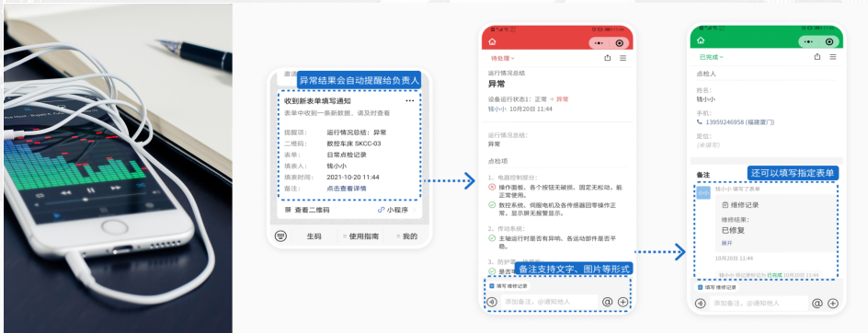The width and height of the screenshot is (868, 333).
Task: Tap plus attachment icon on 已完成 screen
Action: point(832,303)
